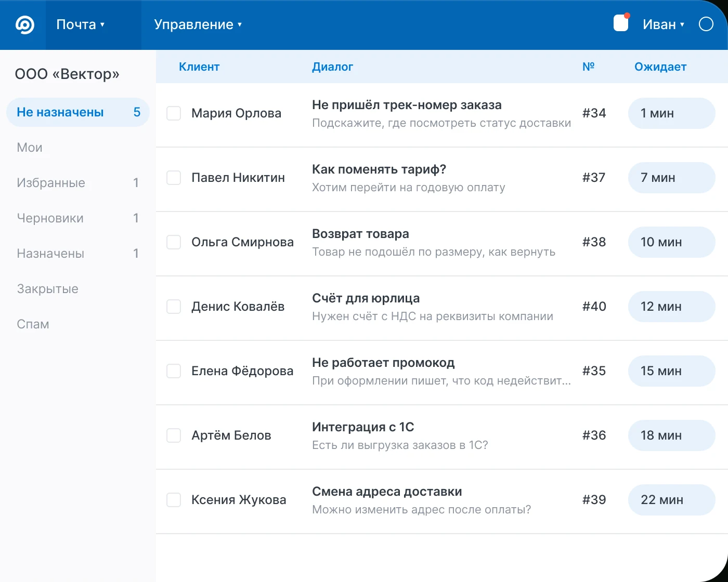Click preview text Хотим перейти на годовую оплату
The height and width of the screenshot is (582, 728).
click(x=409, y=188)
